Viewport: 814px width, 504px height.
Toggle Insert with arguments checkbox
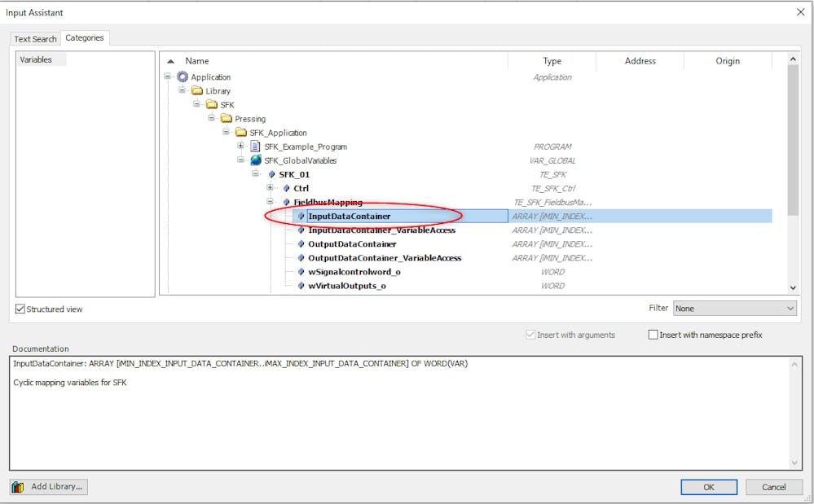point(530,335)
